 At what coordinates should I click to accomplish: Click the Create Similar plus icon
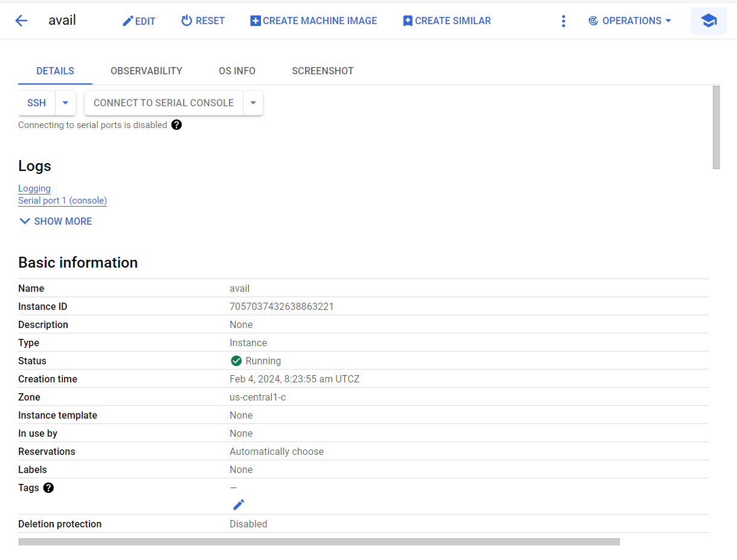pyautogui.click(x=408, y=21)
